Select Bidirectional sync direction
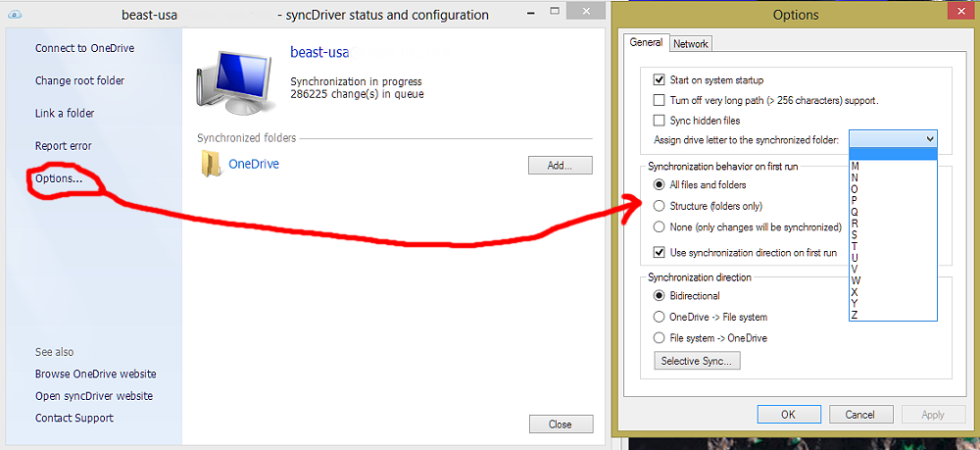The height and width of the screenshot is (450, 980). click(659, 296)
